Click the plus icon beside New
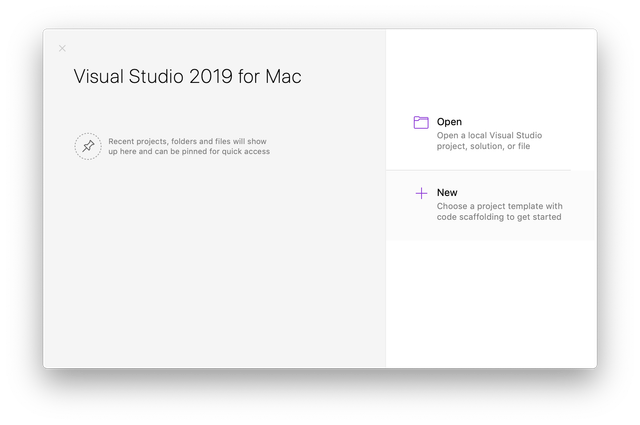Viewport: 640px width, 425px height. point(421,193)
